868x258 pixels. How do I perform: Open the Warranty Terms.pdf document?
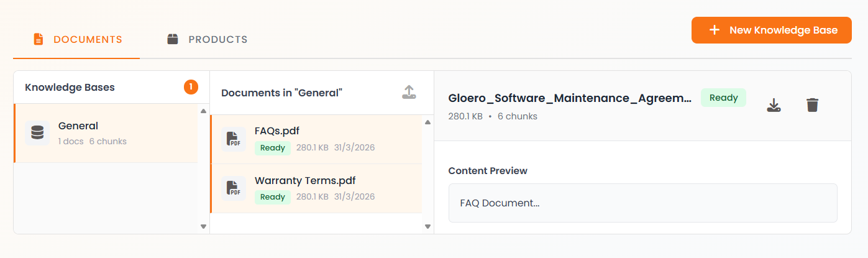point(316,188)
